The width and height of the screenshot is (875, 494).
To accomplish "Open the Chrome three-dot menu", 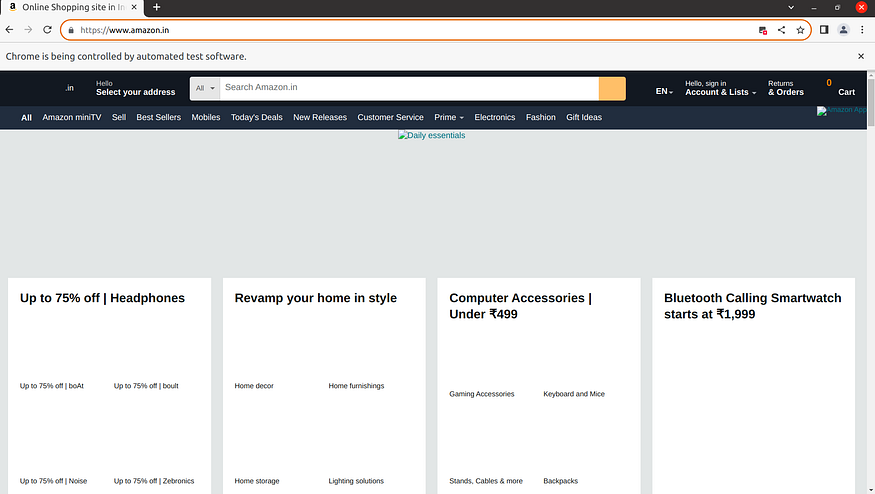I will click(862, 30).
